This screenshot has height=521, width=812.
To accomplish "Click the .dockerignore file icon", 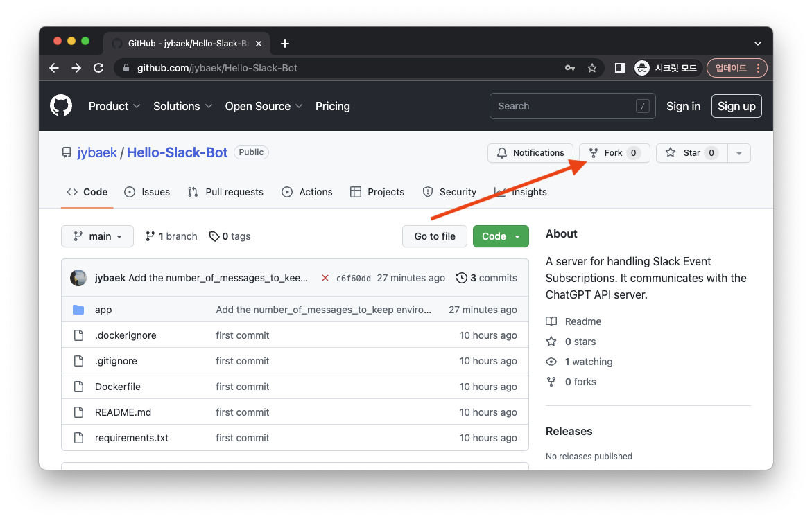I will pos(78,335).
